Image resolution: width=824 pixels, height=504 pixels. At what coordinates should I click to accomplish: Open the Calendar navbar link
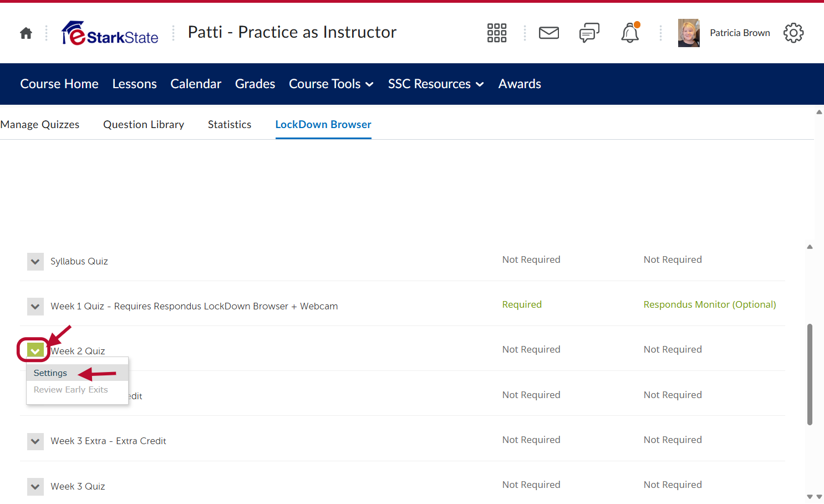pyautogui.click(x=196, y=84)
